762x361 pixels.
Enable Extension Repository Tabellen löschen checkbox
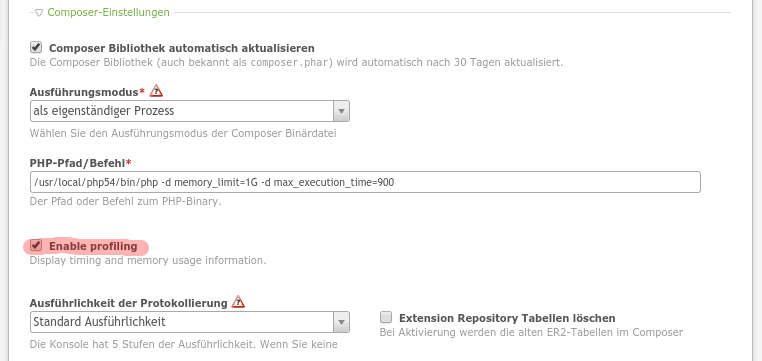click(x=386, y=318)
